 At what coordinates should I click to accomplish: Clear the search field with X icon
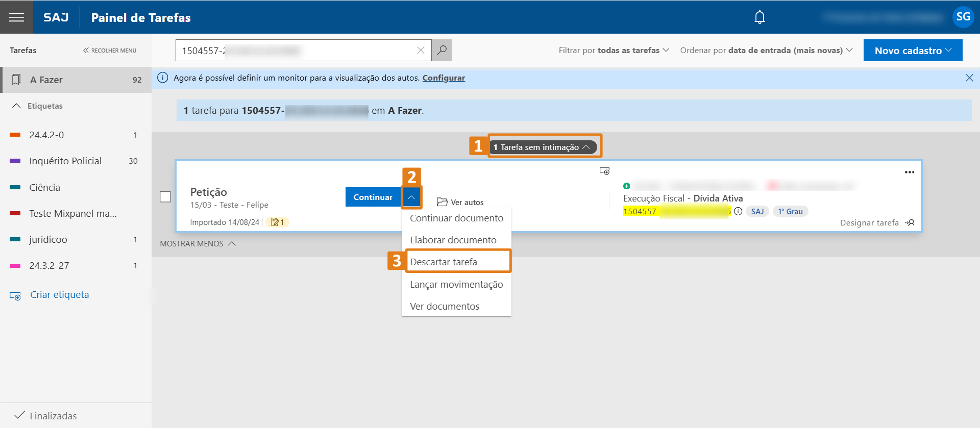point(421,50)
